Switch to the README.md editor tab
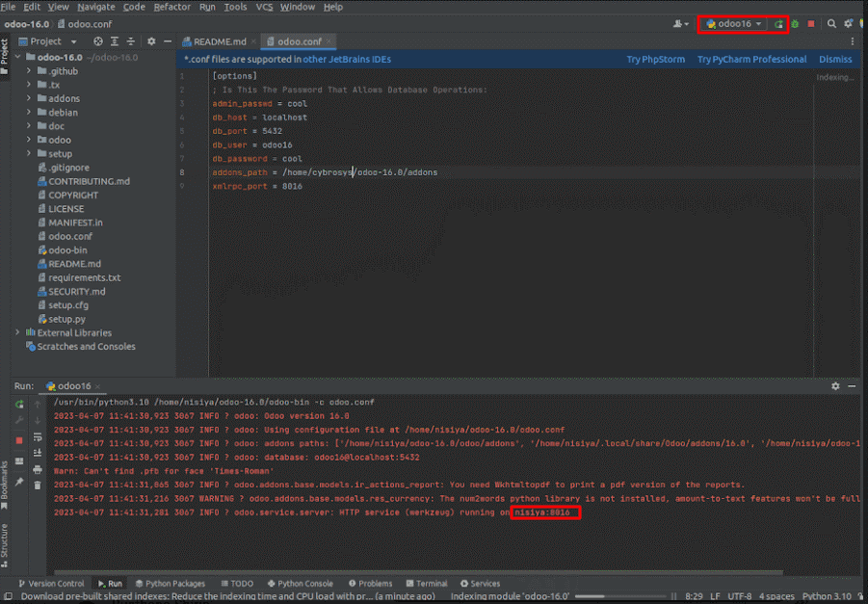The height and width of the screenshot is (604, 868). pyautogui.click(x=220, y=41)
